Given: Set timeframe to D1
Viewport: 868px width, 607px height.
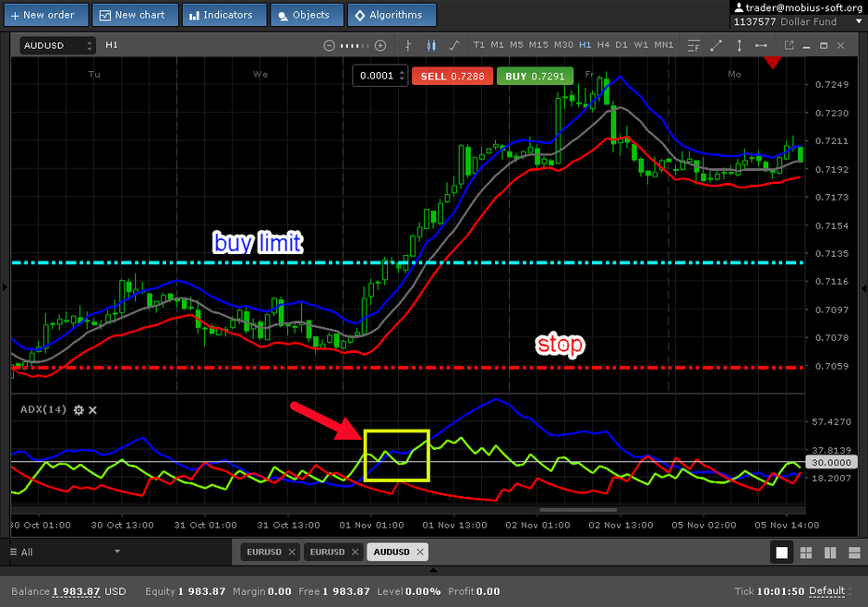Looking at the screenshot, I should pyautogui.click(x=621, y=45).
